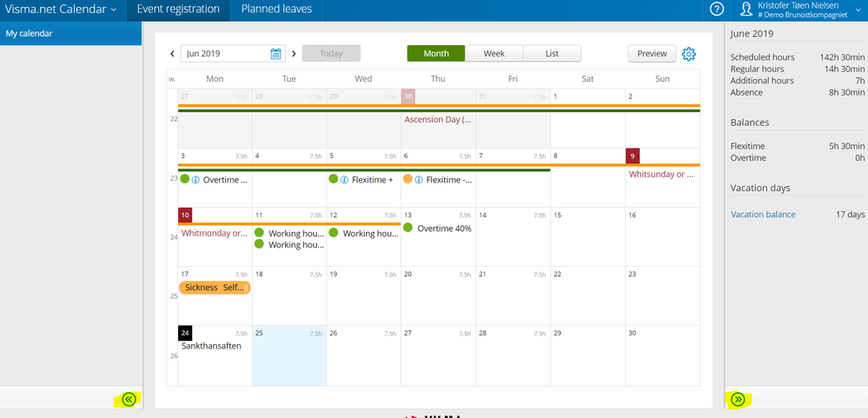Image resolution: width=868 pixels, height=418 pixels.
Task: Select My calendar in sidebar
Action: click(71, 33)
